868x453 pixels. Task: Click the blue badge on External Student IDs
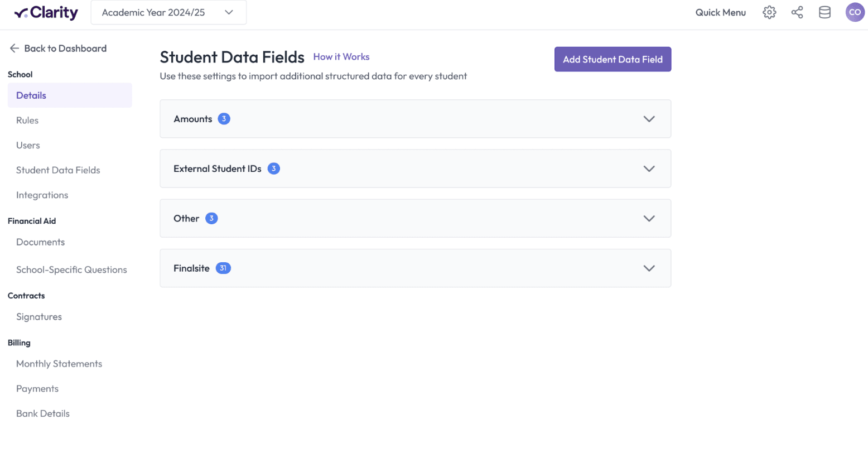[274, 168]
